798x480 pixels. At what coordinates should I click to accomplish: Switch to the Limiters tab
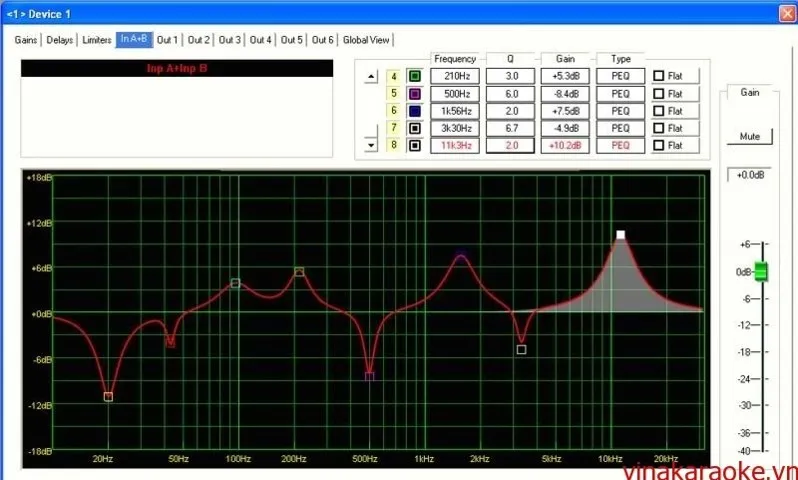[97, 40]
